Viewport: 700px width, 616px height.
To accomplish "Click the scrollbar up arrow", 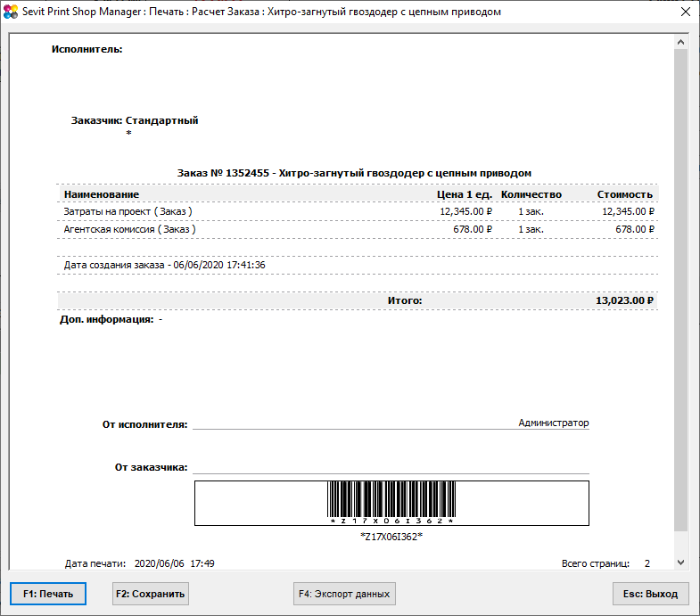I will coord(680,42).
